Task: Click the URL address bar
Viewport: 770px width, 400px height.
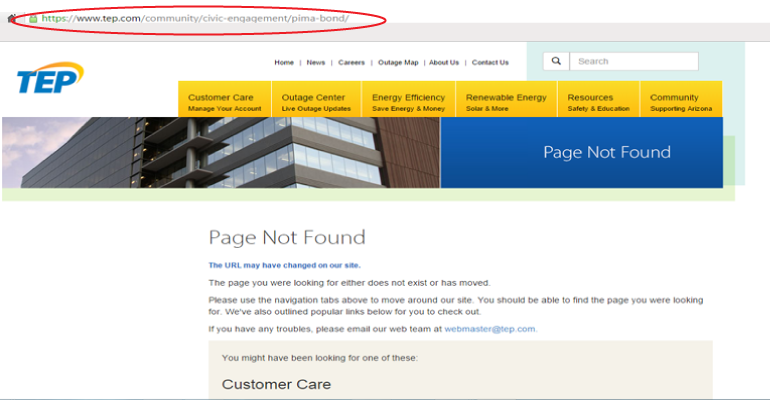Action: (x=200, y=18)
